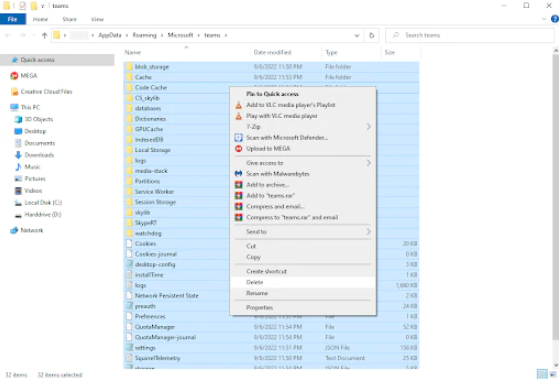The image size is (559, 379).
Task: Click the Forward navigation arrow
Action: click(22, 35)
